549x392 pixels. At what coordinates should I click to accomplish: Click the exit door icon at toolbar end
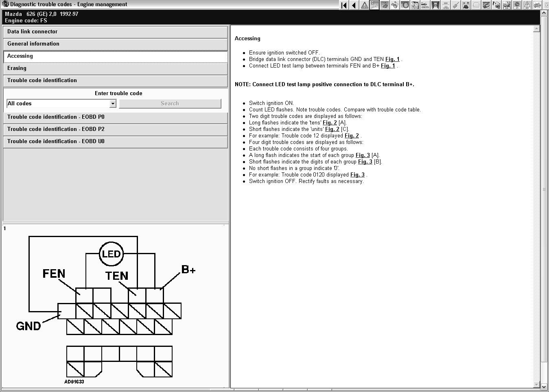pos(545,5)
